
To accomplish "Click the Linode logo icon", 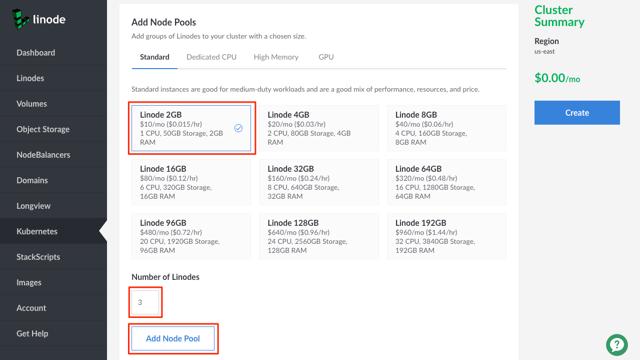I will pyautogui.click(x=20, y=19).
